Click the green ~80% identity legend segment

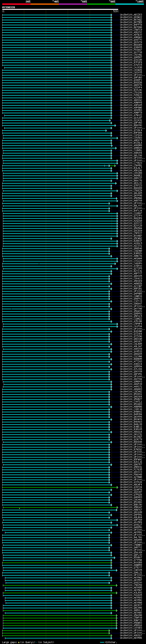point(101,4)
